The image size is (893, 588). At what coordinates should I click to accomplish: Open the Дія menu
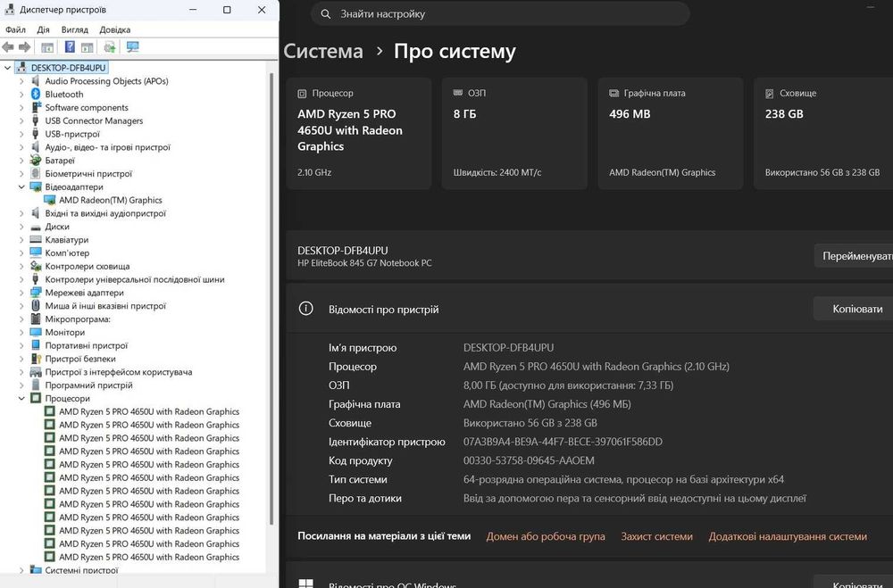pyautogui.click(x=43, y=29)
